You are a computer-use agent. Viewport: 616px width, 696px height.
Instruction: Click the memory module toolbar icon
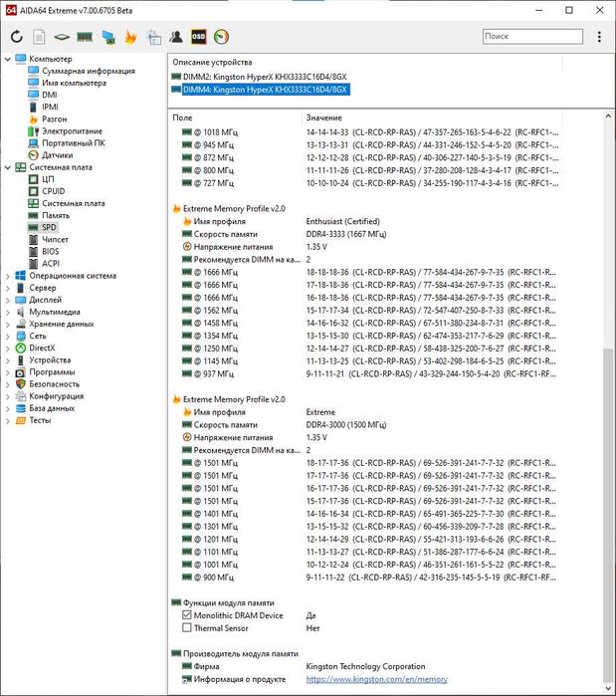(x=85, y=37)
